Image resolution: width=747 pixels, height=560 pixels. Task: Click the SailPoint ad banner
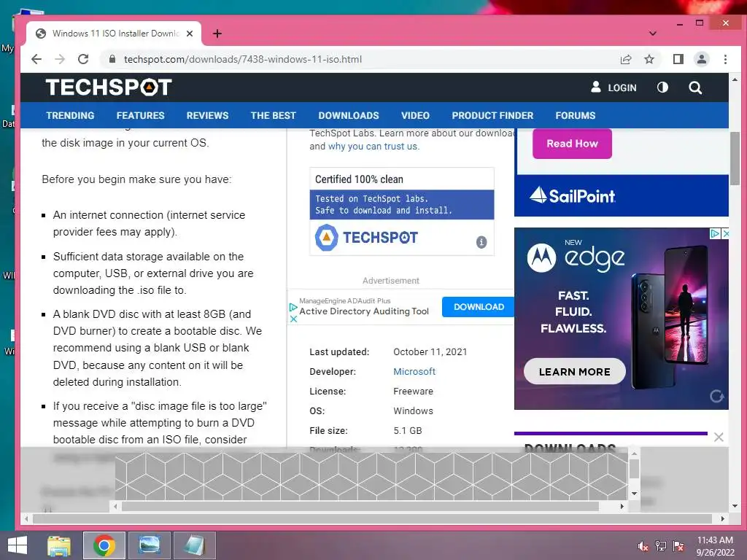pyautogui.click(x=622, y=195)
